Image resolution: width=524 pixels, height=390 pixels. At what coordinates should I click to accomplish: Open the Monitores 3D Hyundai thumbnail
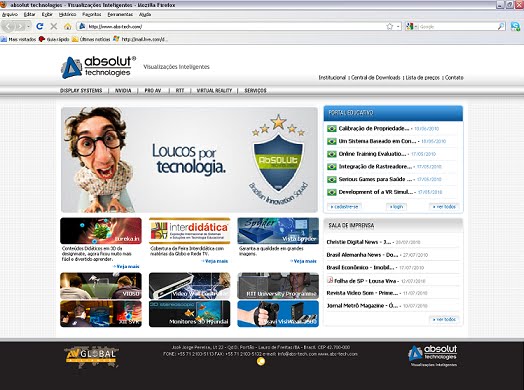pos(189,313)
